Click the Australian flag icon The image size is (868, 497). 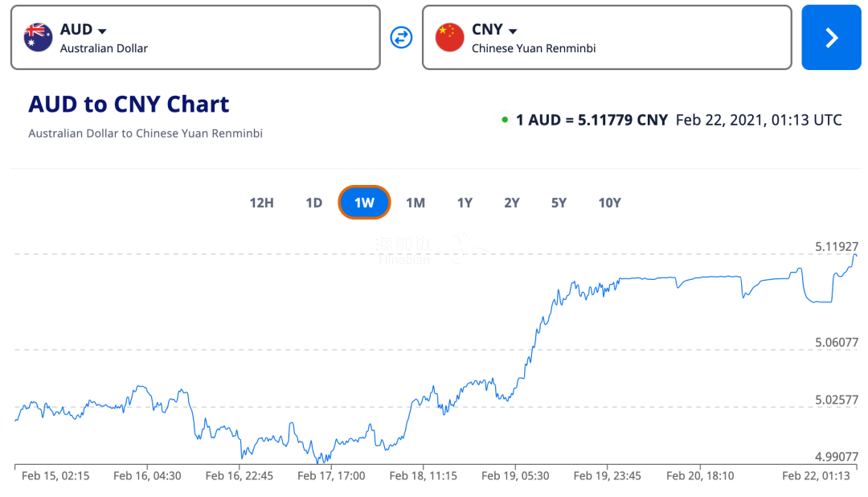coord(38,38)
